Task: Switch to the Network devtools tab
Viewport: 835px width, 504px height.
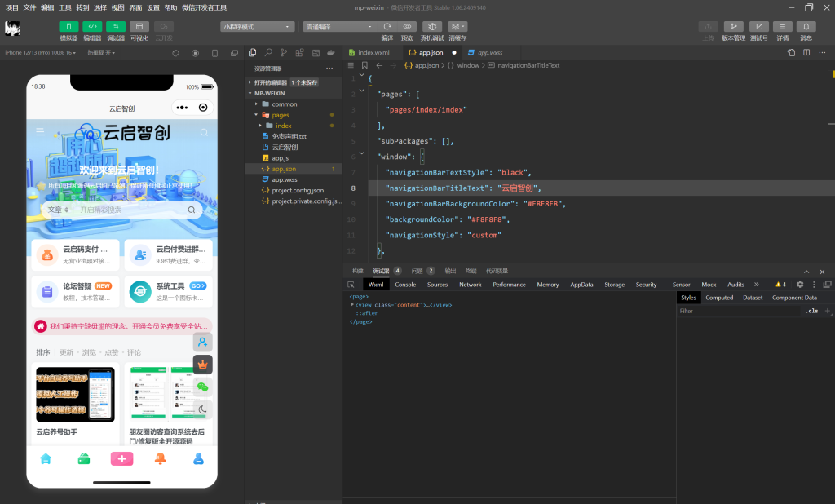Action: tap(471, 285)
